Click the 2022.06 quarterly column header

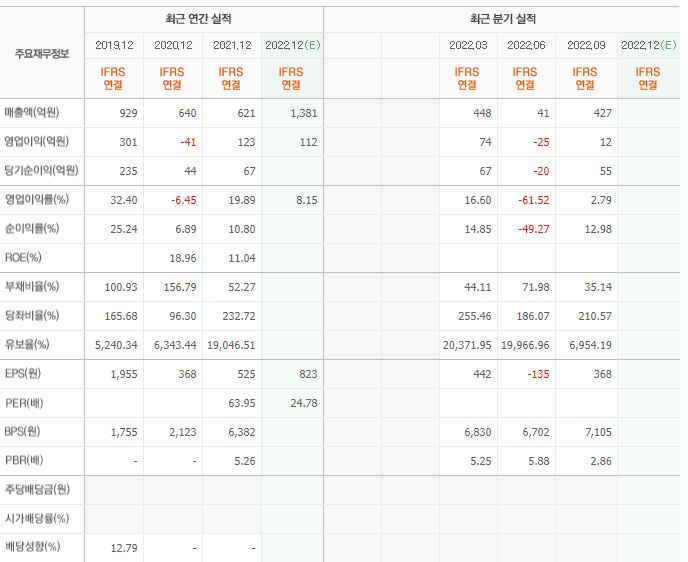pos(526,45)
